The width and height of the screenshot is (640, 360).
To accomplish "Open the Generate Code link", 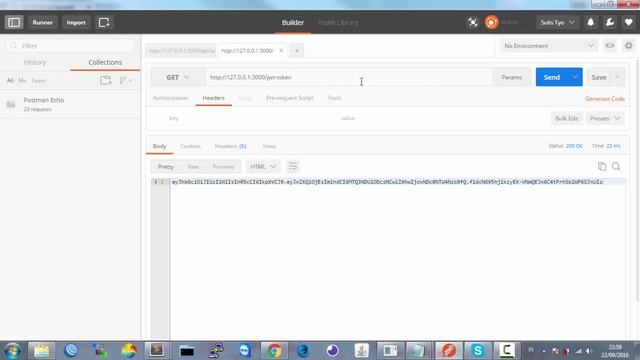I will click(x=605, y=99).
